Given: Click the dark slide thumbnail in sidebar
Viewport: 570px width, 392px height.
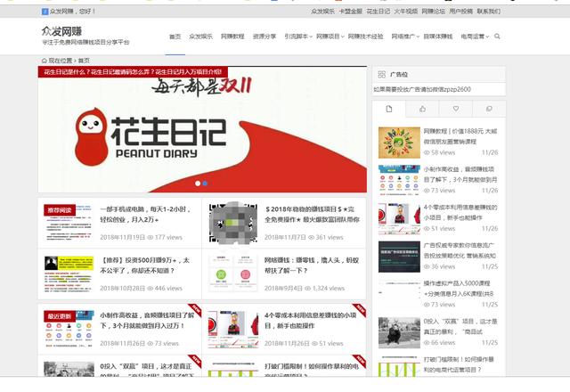Looking at the screenshot, I should click(x=399, y=257).
